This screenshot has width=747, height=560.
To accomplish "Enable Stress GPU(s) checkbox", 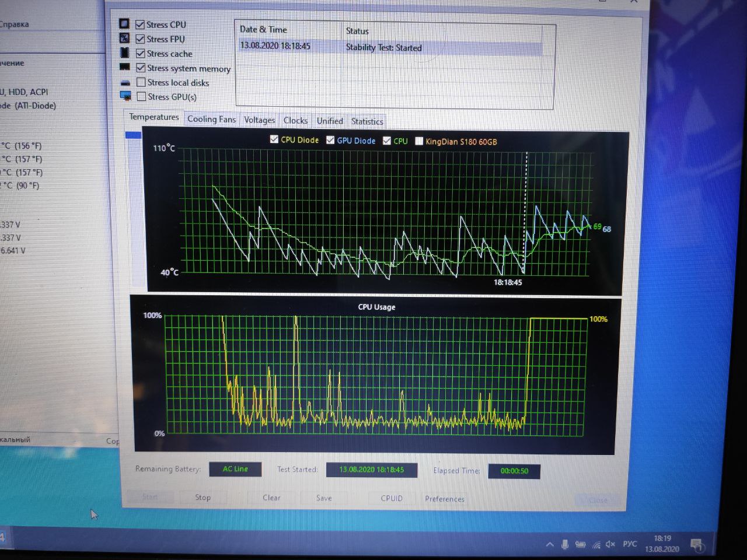I will tap(141, 96).
